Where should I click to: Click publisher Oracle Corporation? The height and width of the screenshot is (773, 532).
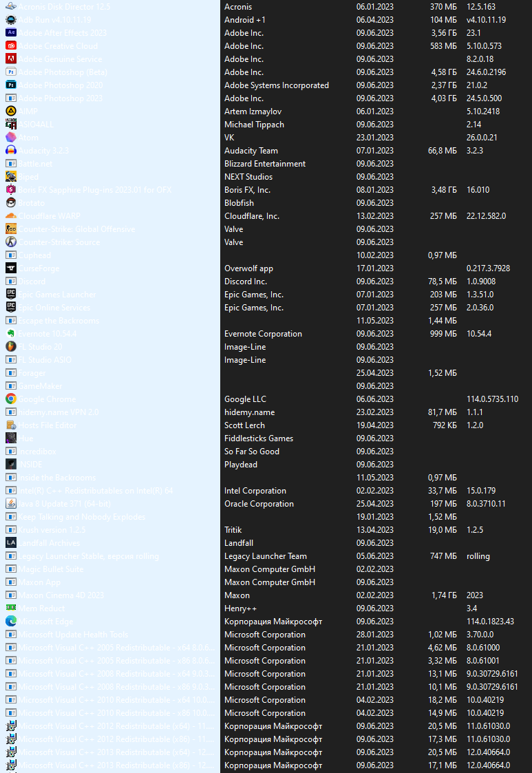coord(259,504)
